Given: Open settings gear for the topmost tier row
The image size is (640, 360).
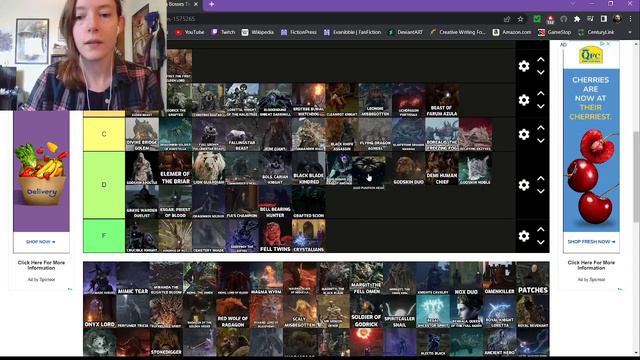Looking at the screenshot, I should point(524,66).
